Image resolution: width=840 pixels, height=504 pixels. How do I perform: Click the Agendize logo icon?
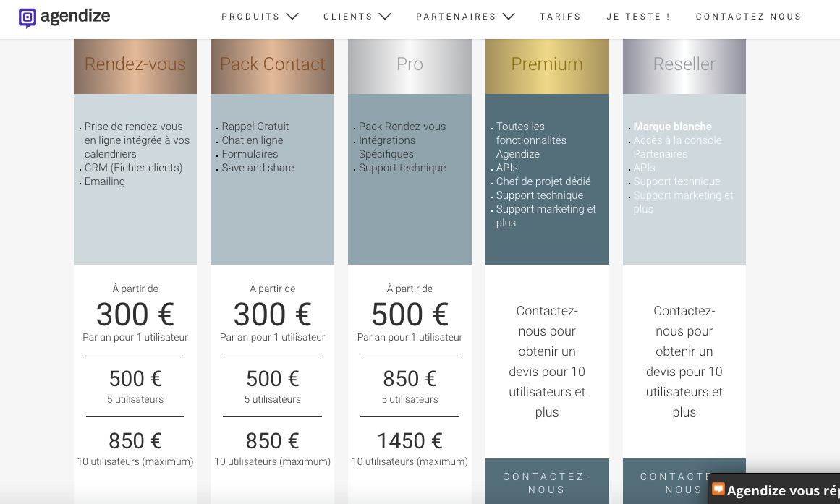pos(27,17)
